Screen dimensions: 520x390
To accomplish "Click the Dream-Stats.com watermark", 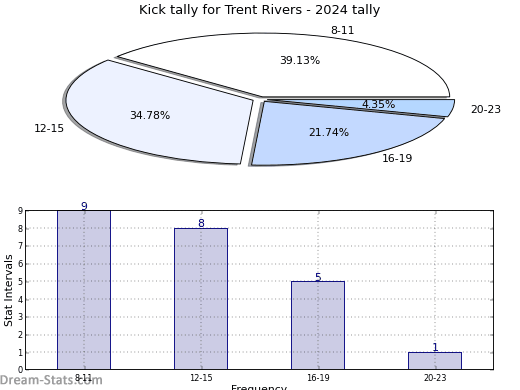I will (51, 380).
